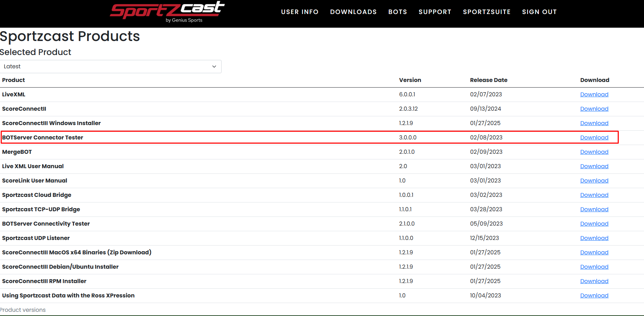Select Sportzcast UDP Listener text
This screenshot has width=644, height=316.
(36, 238)
